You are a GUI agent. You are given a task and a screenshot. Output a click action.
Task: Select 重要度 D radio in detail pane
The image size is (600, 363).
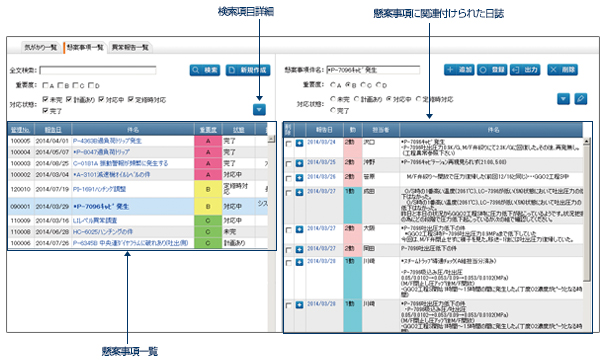pos(378,85)
